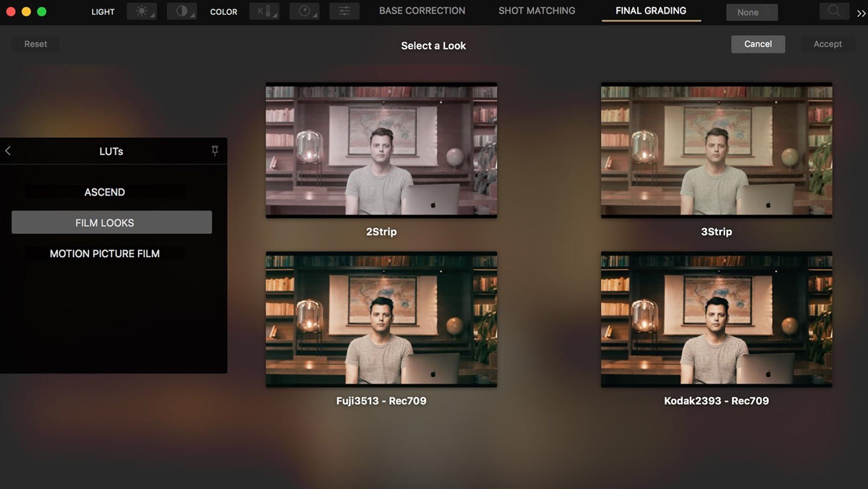
Task: Switch to Base Correction tab
Action: 422,11
